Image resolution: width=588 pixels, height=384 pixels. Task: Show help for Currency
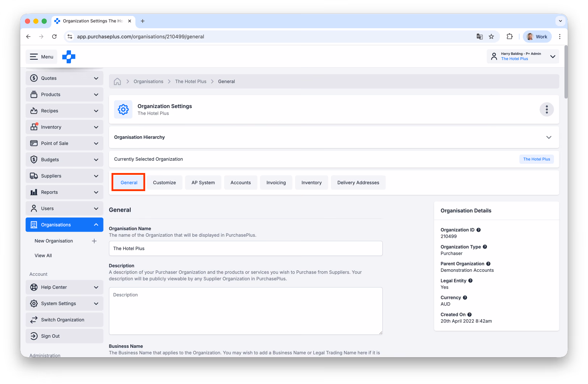click(x=465, y=298)
